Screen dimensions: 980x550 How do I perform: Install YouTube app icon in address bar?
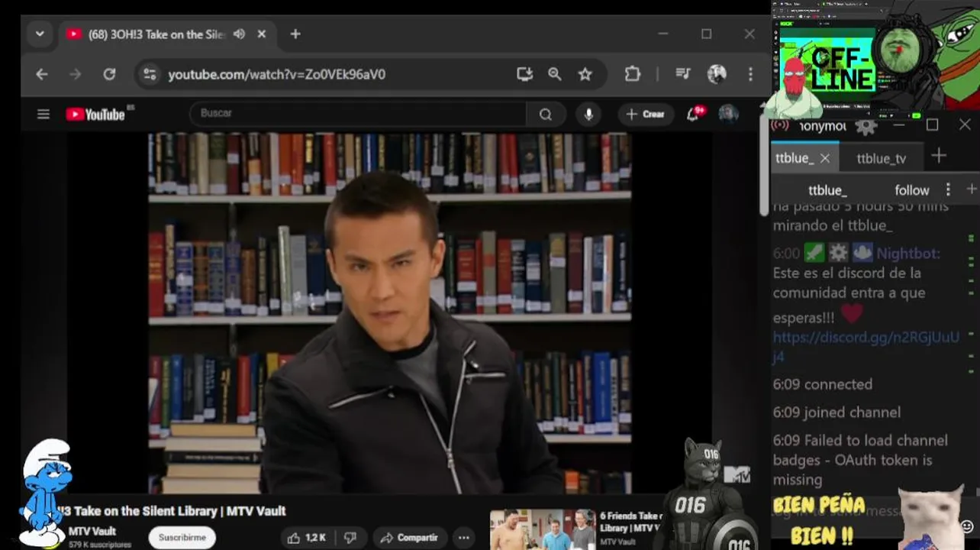[x=524, y=74]
